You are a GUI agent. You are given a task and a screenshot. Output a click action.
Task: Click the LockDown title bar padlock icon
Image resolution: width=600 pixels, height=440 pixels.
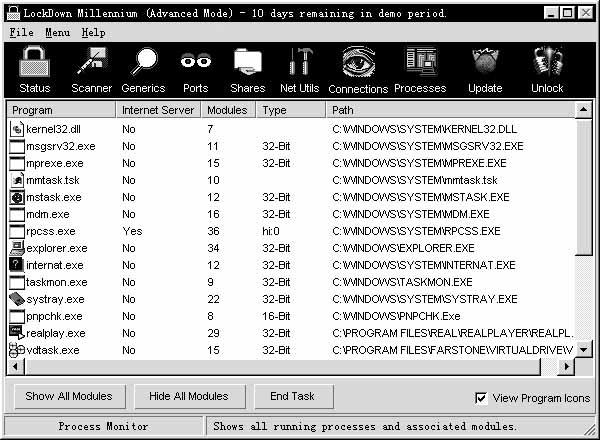pos(13,13)
